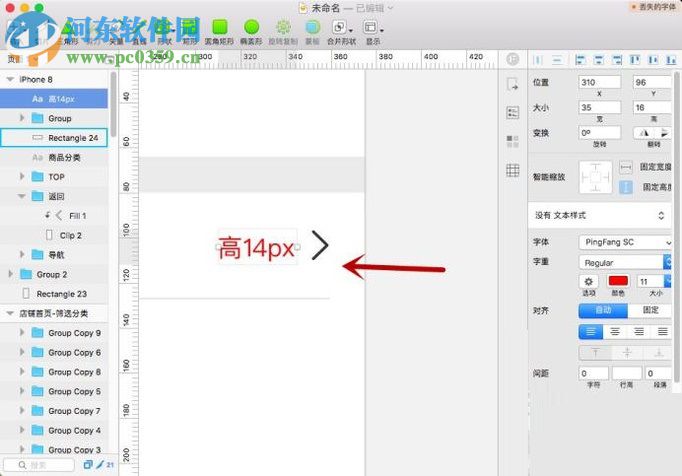Expand the 导航 group folder
Viewport: 682px width, 476px height.
tap(22, 254)
